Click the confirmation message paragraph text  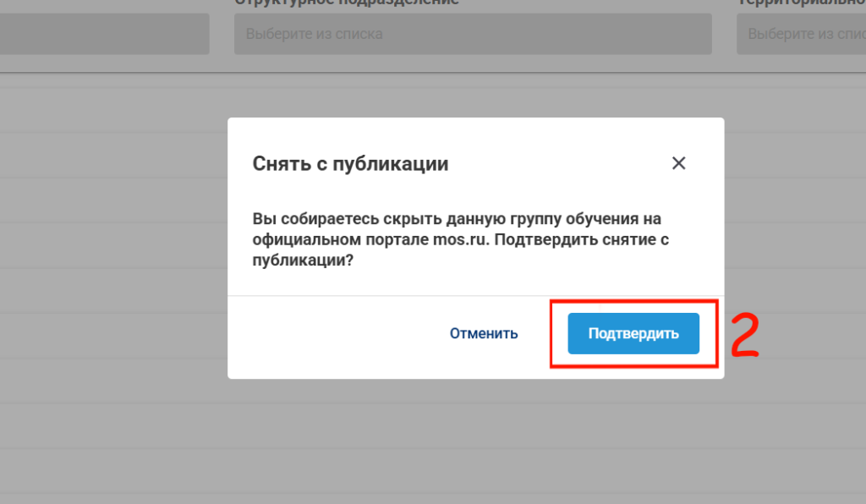[461, 239]
